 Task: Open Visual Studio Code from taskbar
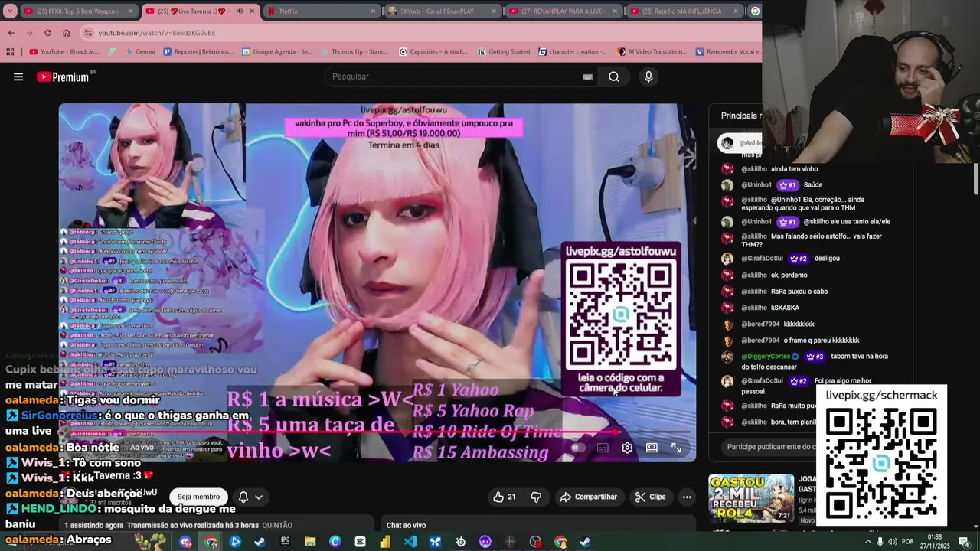pyautogui.click(x=410, y=542)
